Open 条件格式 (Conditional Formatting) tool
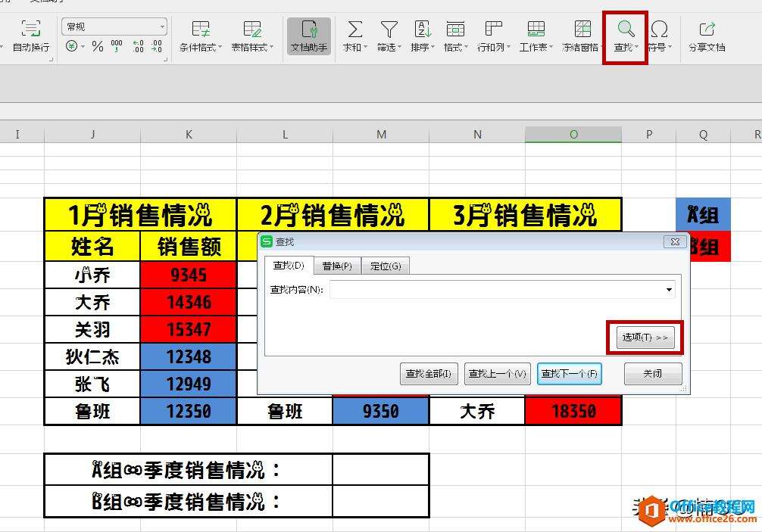 (201, 30)
